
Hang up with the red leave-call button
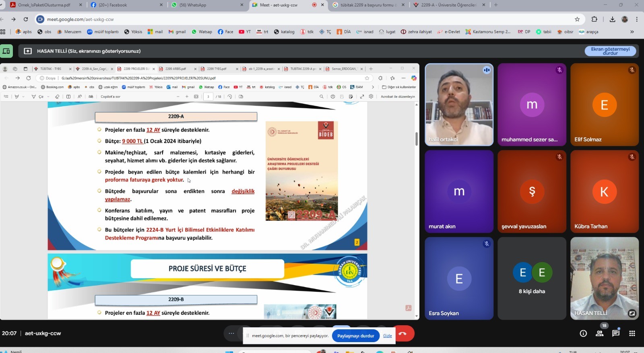tap(403, 333)
